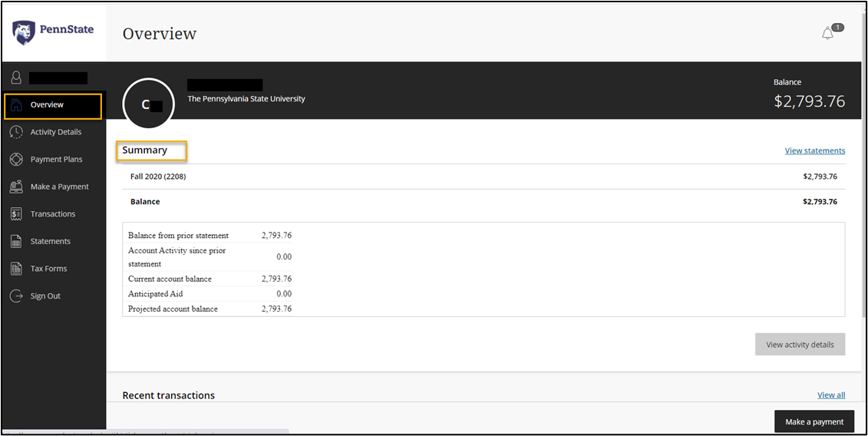Click the notification bell icon
Image resolution: width=868 pixels, height=436 pixels.
[827, 33]
